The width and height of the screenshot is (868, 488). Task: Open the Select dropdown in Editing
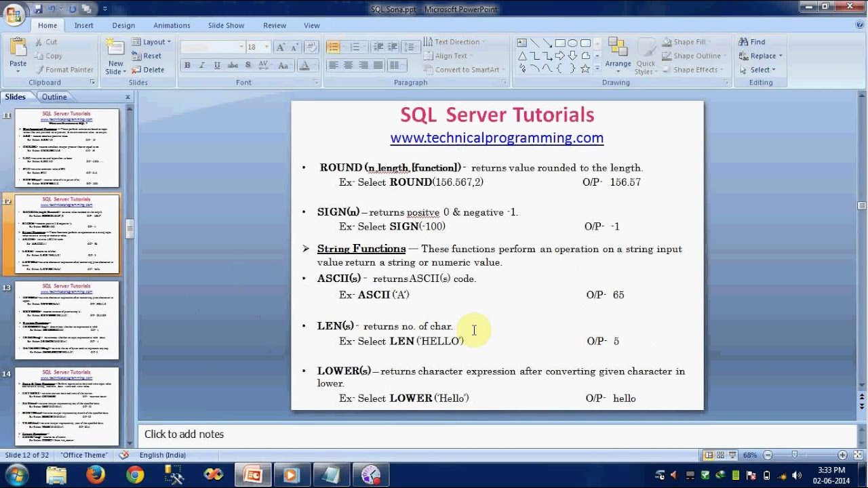pyautogui.click(x=757, y=70)
